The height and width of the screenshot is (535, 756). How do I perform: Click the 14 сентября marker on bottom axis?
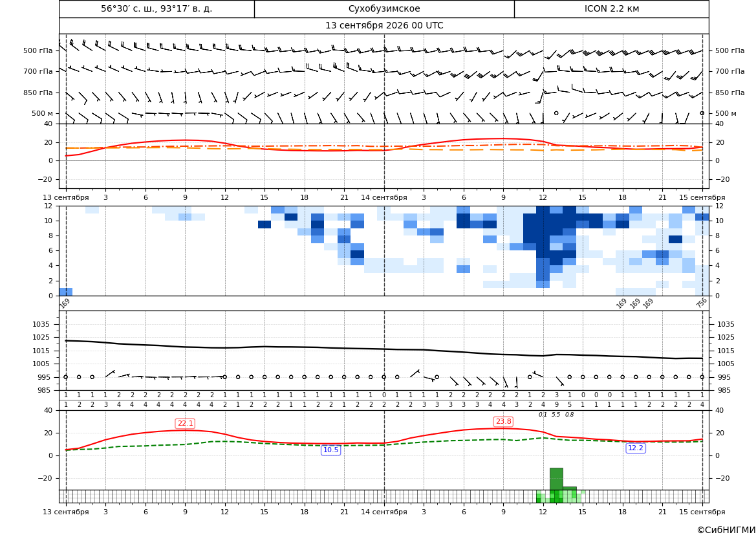point(384,512)
